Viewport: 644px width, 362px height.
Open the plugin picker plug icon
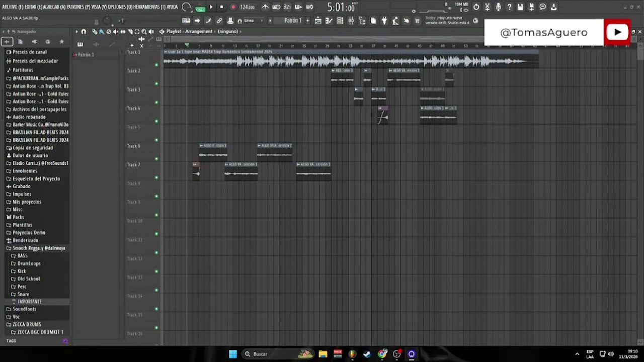coord(384,21)
